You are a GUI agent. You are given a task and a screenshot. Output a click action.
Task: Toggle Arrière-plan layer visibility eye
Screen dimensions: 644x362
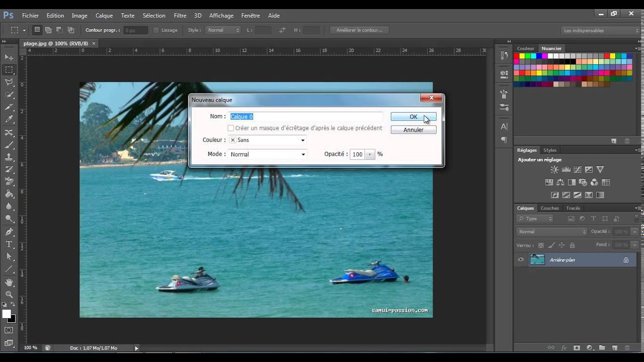tap(521, 260)
